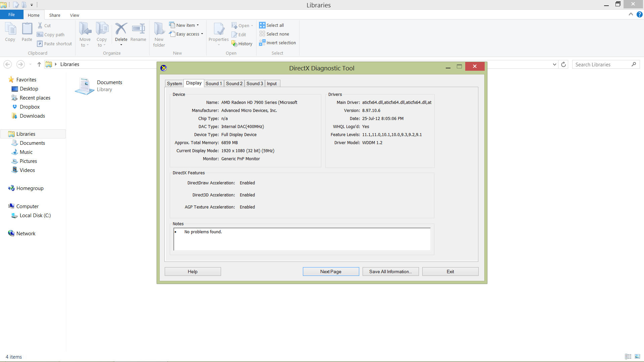The height and width of the screenshot is (362, 644).
Task: Click the Notes text box
Action: [x=302, y=239]
